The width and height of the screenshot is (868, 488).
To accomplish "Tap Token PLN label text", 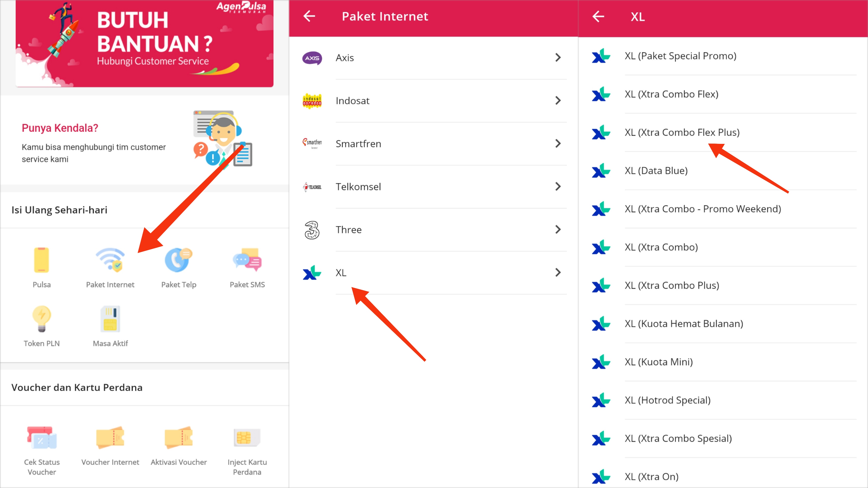I will [41, 344].
